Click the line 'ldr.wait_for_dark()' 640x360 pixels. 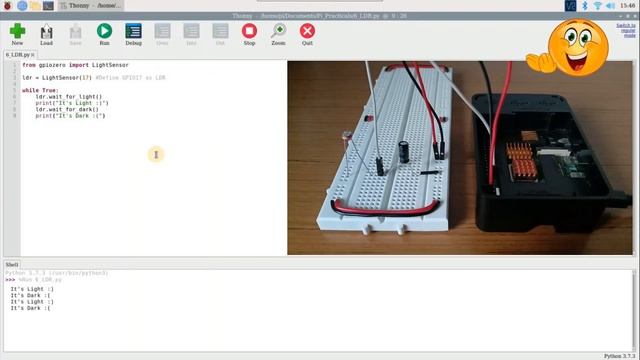(67, 109)
